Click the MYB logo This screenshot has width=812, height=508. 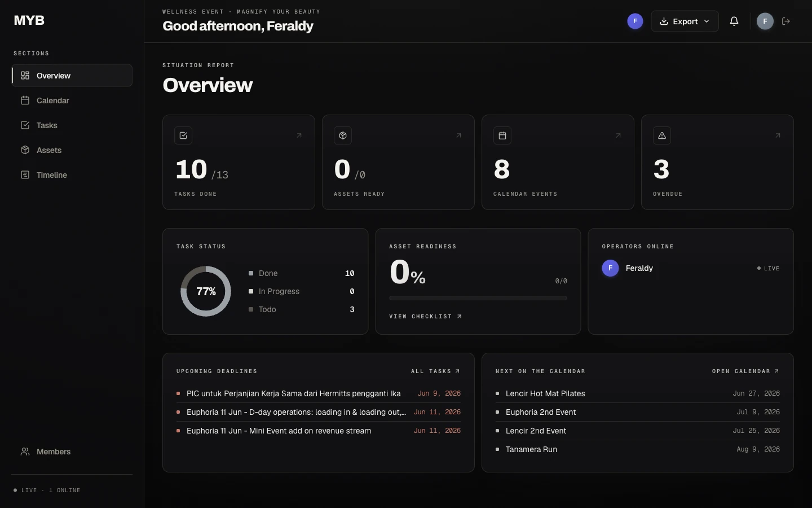pos(29,20)
